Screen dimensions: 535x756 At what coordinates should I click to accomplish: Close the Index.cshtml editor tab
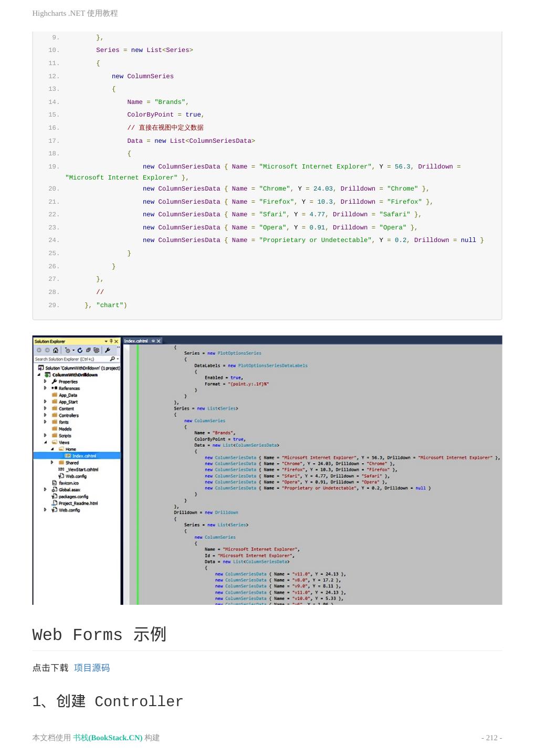pos(159,341)
